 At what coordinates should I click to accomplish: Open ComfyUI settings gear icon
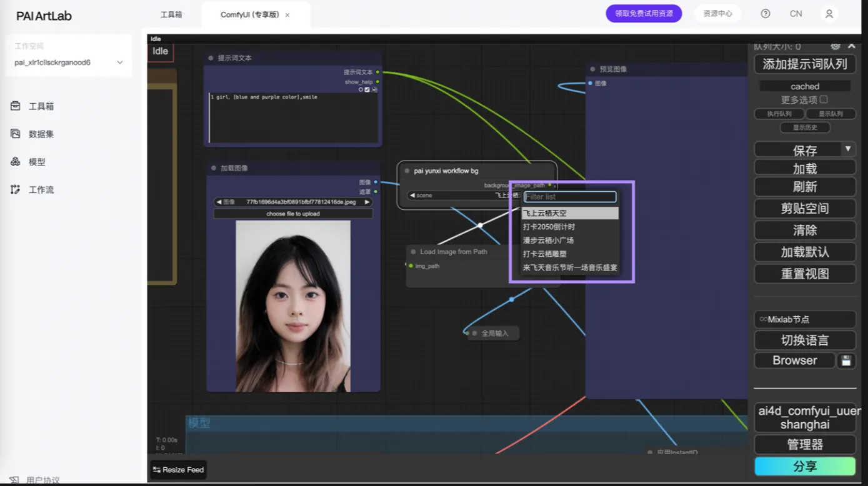[x=835, y=46]
